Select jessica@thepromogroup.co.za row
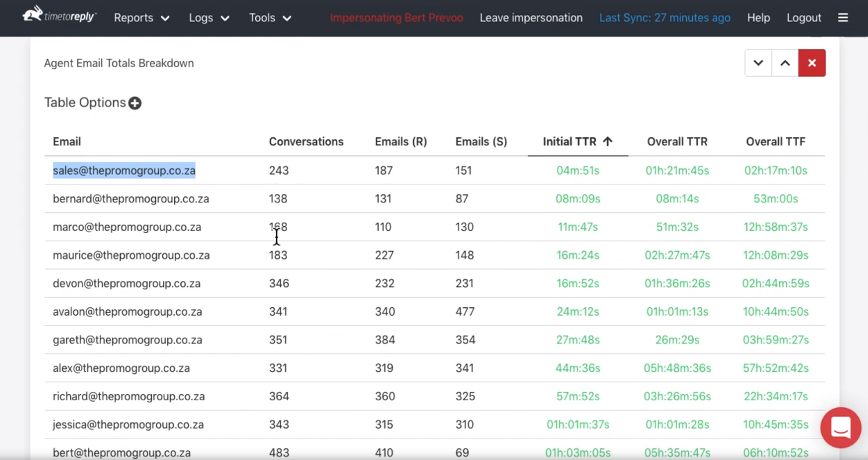Image resolution: width=868 pixels, height=460 pixels. pyautogui.click(x=435, y=424)
